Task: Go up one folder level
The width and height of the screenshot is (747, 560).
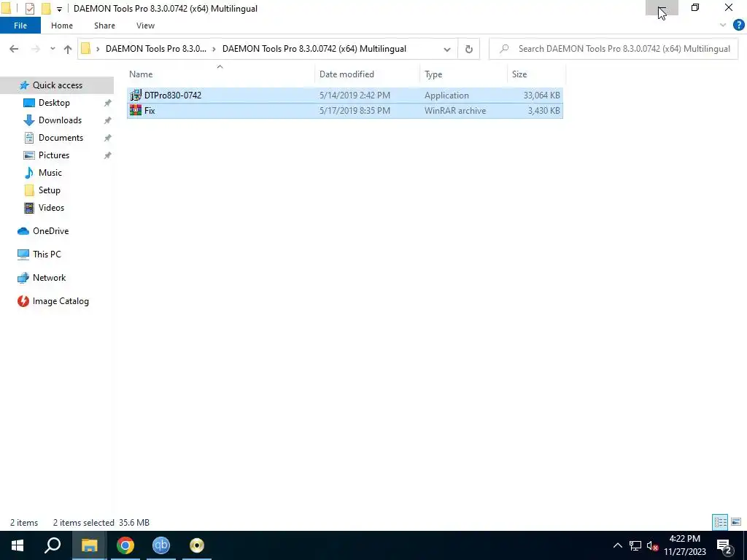Action: [68, 49]
